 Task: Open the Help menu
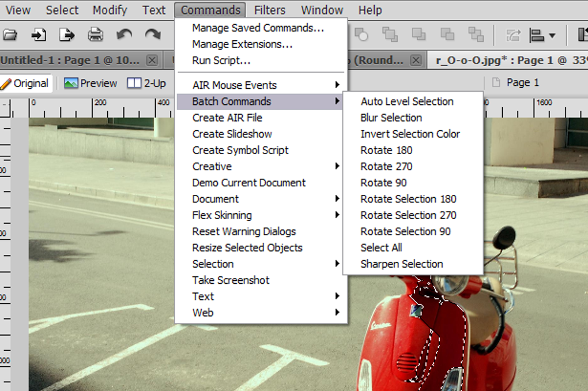click(370, 10)
